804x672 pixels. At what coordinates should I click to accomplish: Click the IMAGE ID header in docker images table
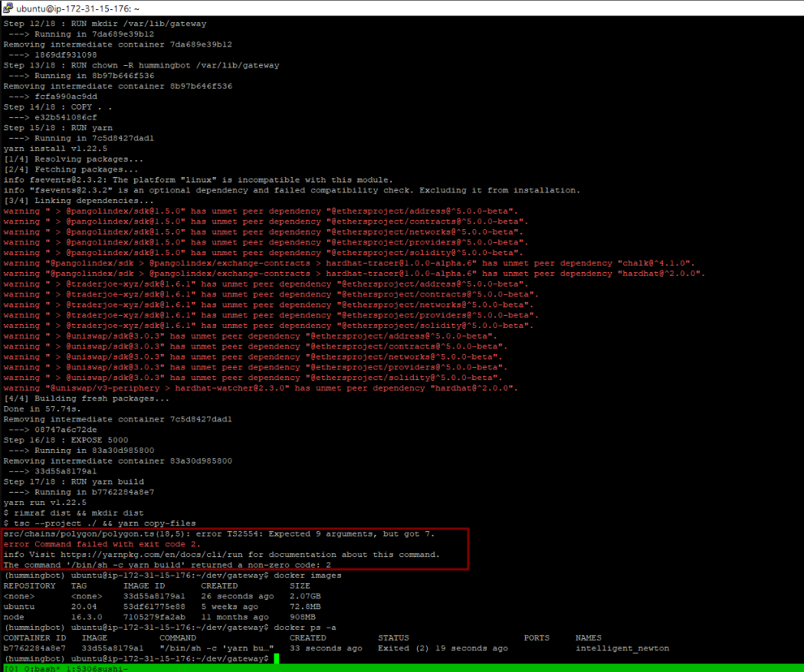point(144,586)
